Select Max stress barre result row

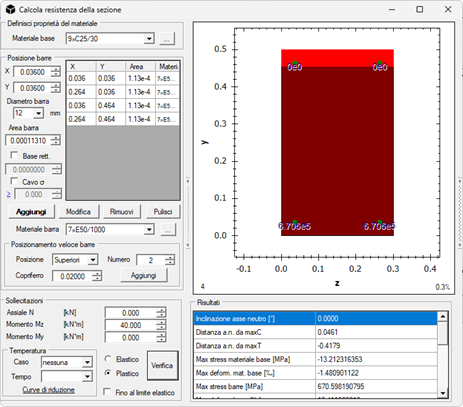(315, 387)
